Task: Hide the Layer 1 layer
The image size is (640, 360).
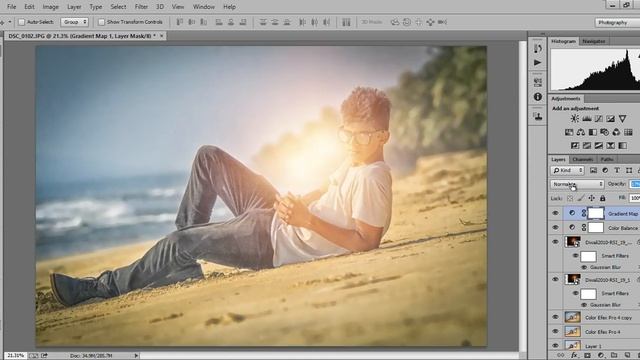Action: click(555, 346)
